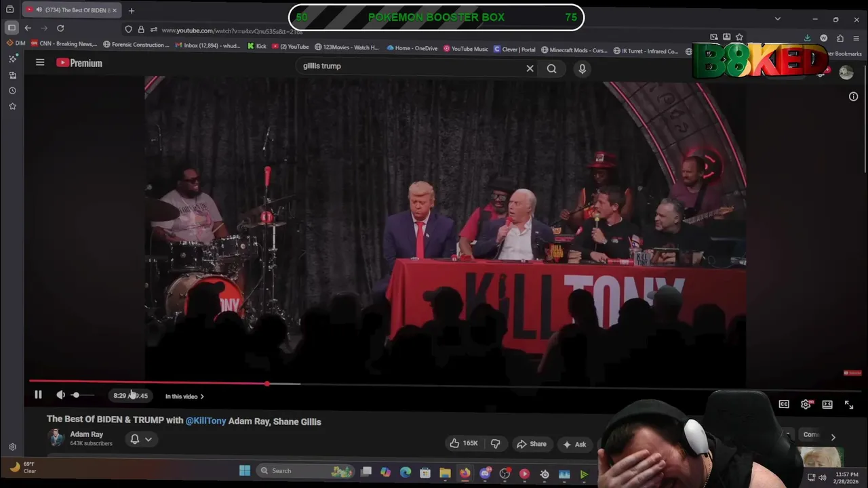Click the youtube.com URL address bar
Image resolution: width=868 pixels, height=488 pixels.
(x=231, y=30)
